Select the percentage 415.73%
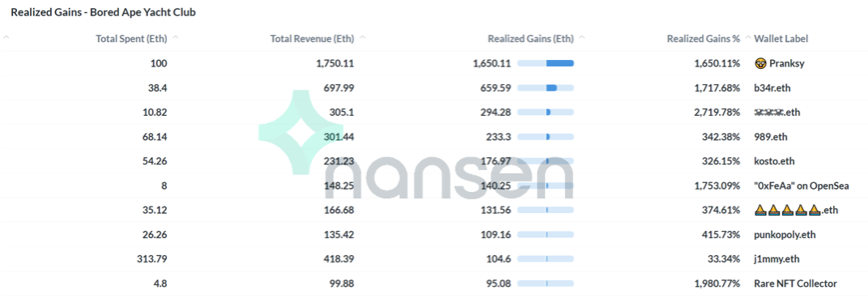The height and width of the screenshot is (303, 868). (x=721, y=235)
